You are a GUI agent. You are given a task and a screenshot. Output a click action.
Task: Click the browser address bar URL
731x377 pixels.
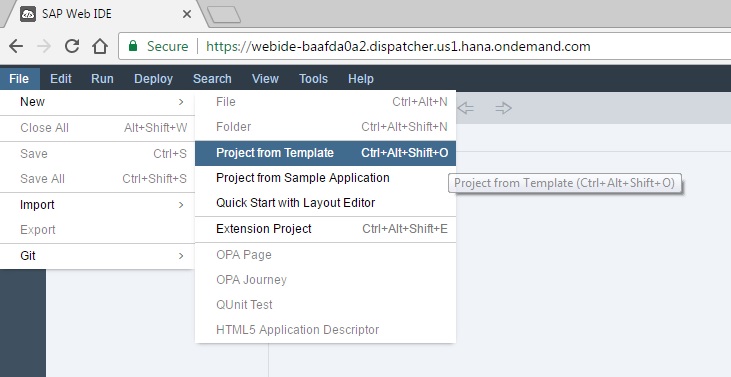(x=398, y=46)
